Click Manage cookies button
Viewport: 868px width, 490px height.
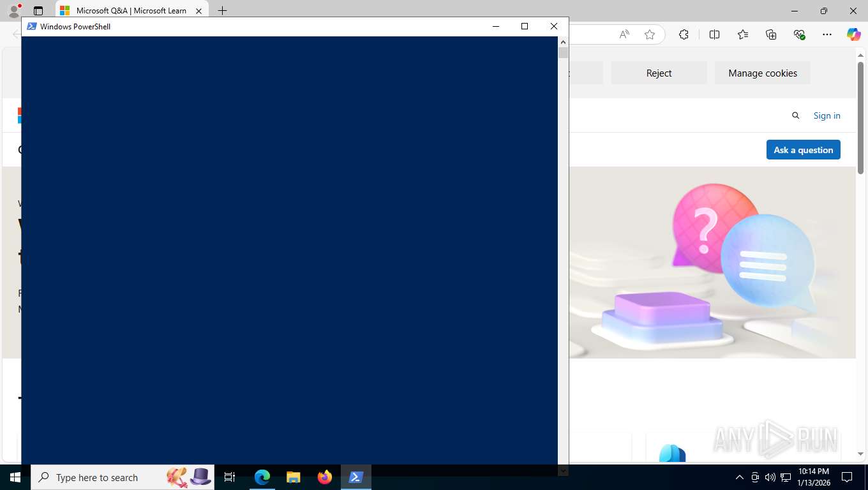[763, 73]
